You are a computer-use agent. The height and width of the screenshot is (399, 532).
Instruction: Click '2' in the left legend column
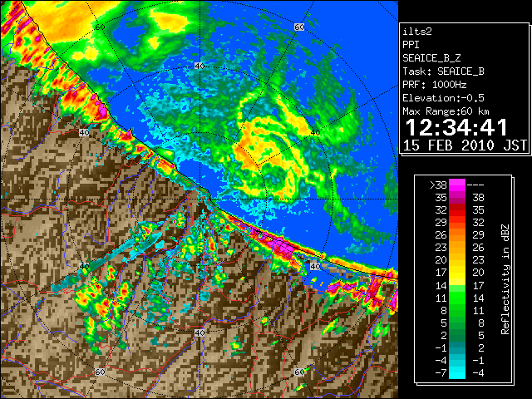click(444, 335)
